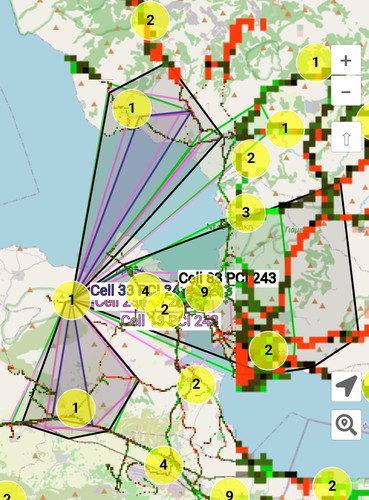Open cluster 2 next to the location arrow button
This screenshot has width=369, height=500.
tap(196, 384)
